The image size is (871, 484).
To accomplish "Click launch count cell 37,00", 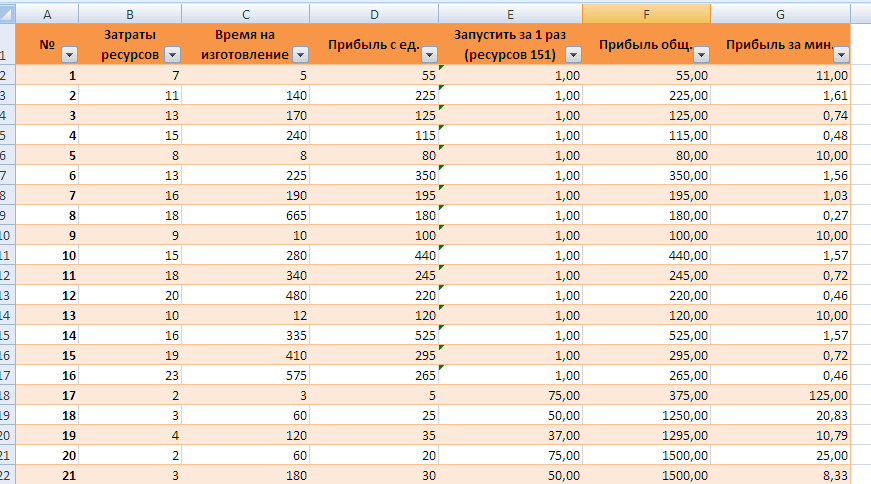I will 510,435.
